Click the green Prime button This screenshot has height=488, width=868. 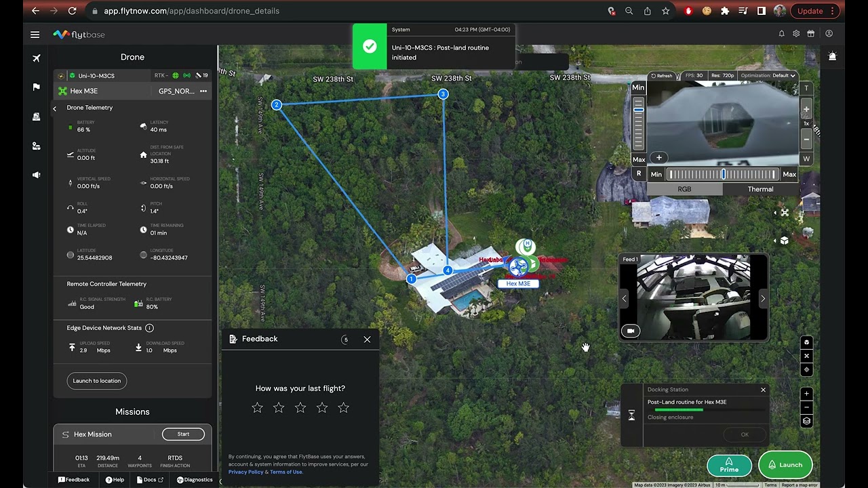click(x=729, y=465)
